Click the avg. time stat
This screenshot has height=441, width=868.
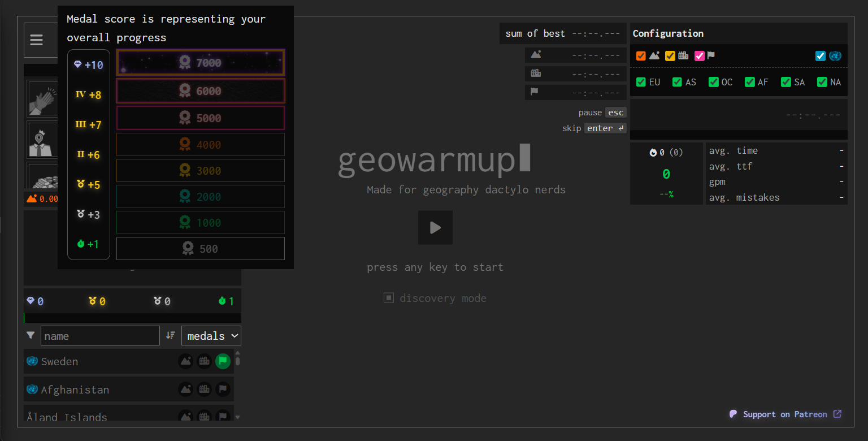pyautogui.click(x=776, y=150)
